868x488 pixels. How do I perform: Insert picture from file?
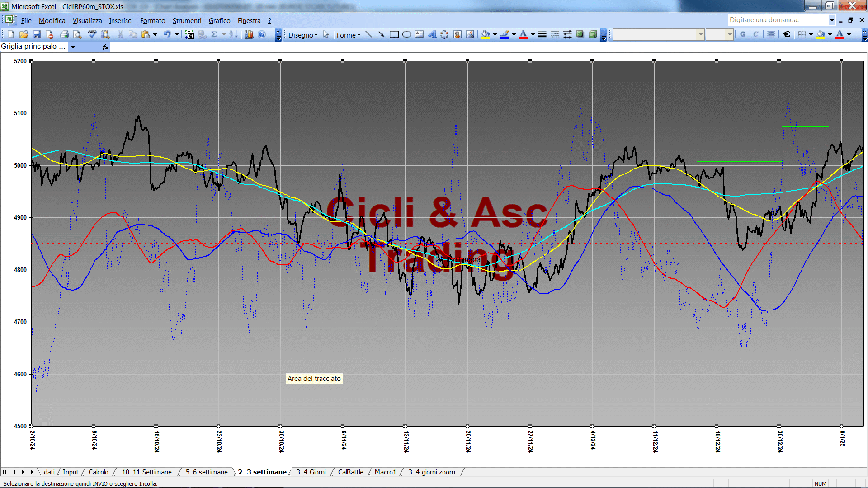pyautogui.click(x=470, y=34)
